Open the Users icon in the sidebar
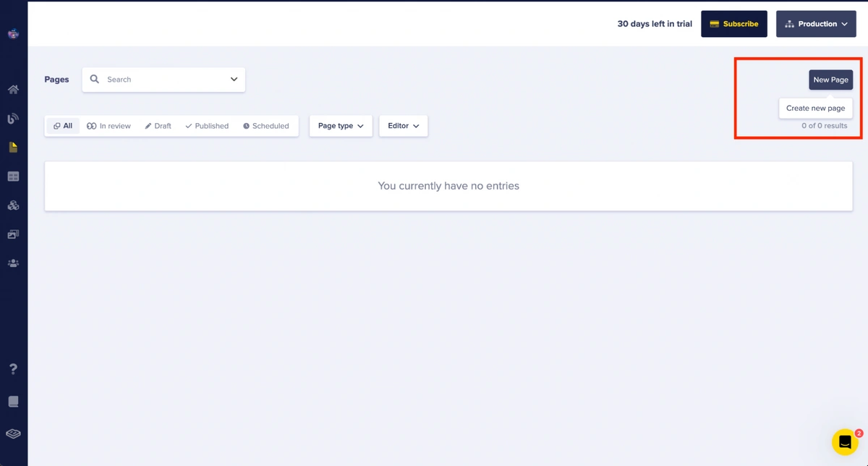The width and height of the screenshot is (868, 466). coord(13,263)
